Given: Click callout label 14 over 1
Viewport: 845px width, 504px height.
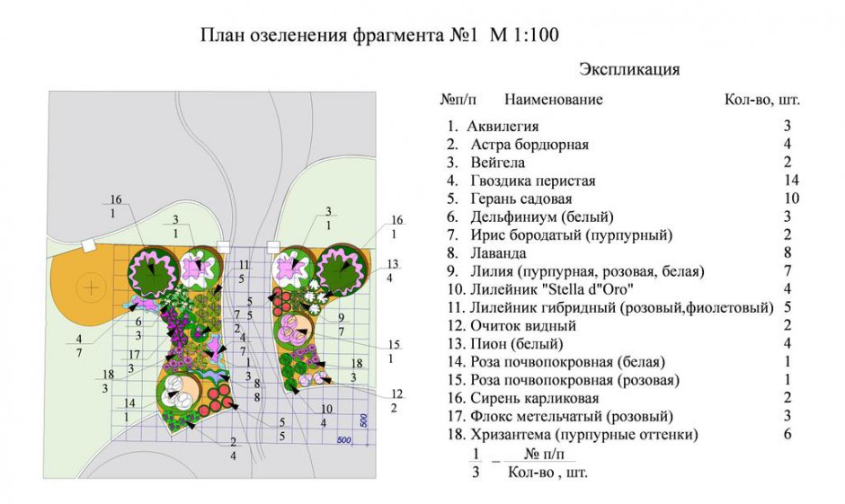Looking at the screenshot, I should (129, 410).
